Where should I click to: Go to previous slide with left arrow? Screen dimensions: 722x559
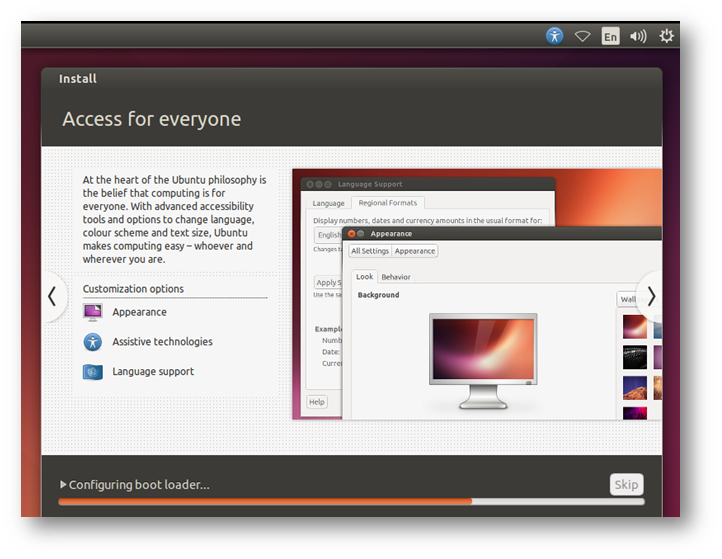click(52, 297)
